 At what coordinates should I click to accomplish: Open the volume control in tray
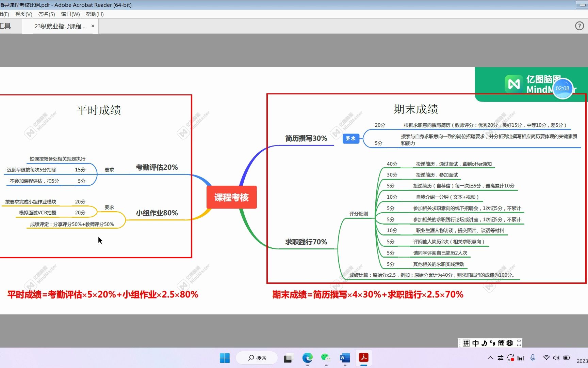coord(556,358)
